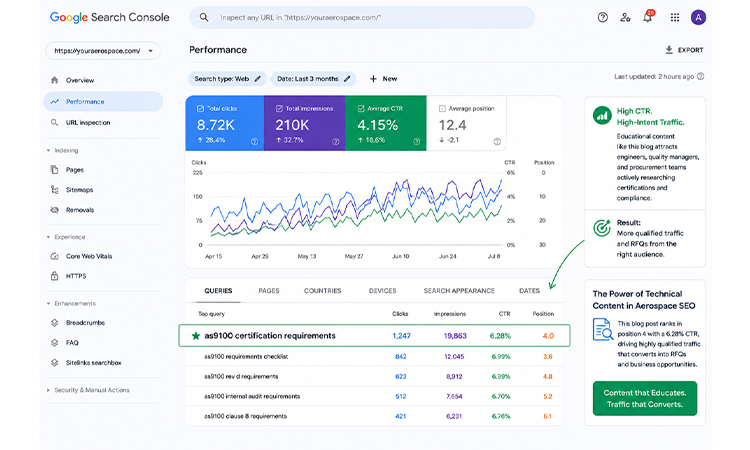
Task: Click the help icon on Average CTR card
Action: pos(417,142)
